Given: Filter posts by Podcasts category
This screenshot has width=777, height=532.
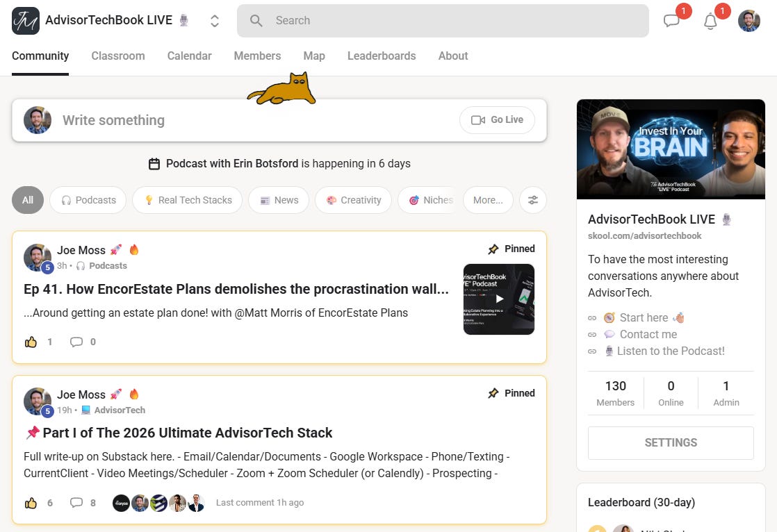Looking at the screenshot, I should (x=88, y=200).
